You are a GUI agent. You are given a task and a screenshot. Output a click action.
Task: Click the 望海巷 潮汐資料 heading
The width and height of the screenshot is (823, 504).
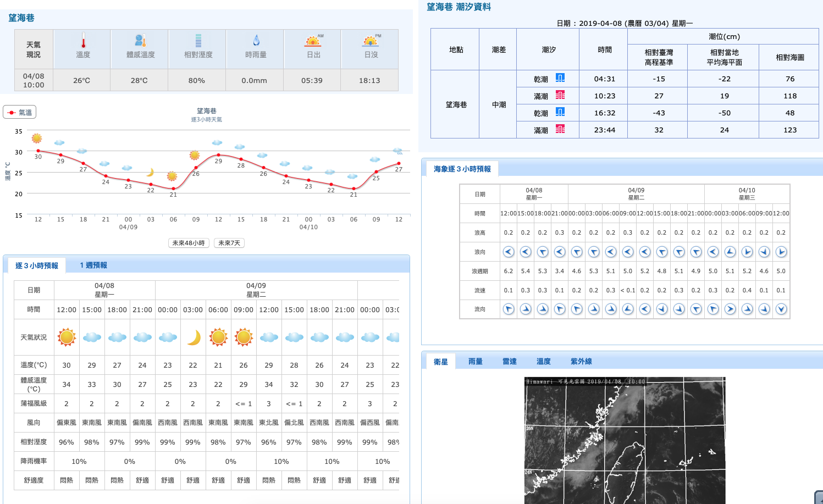pos(459,7)
